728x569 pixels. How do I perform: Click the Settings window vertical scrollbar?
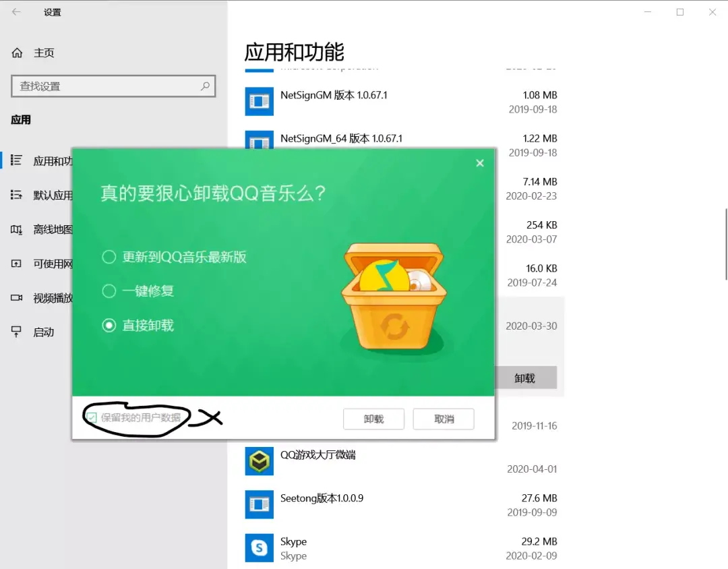pos(726,244)
